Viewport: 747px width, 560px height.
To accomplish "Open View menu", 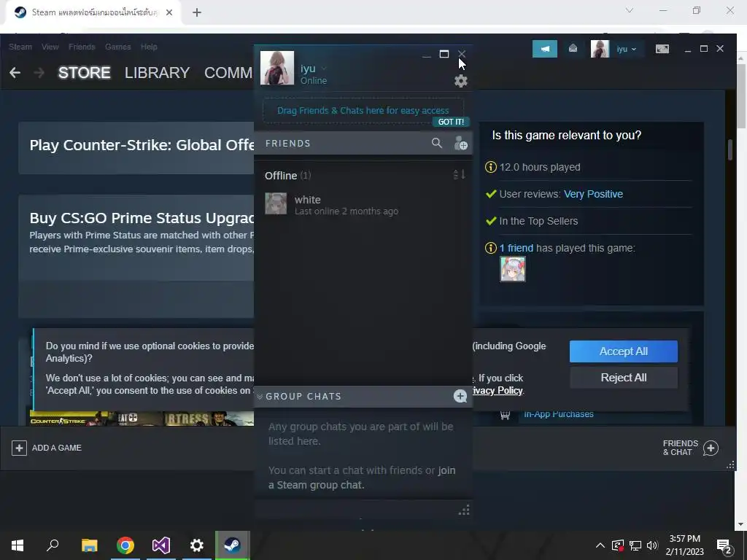I will [x=50, y=47].
